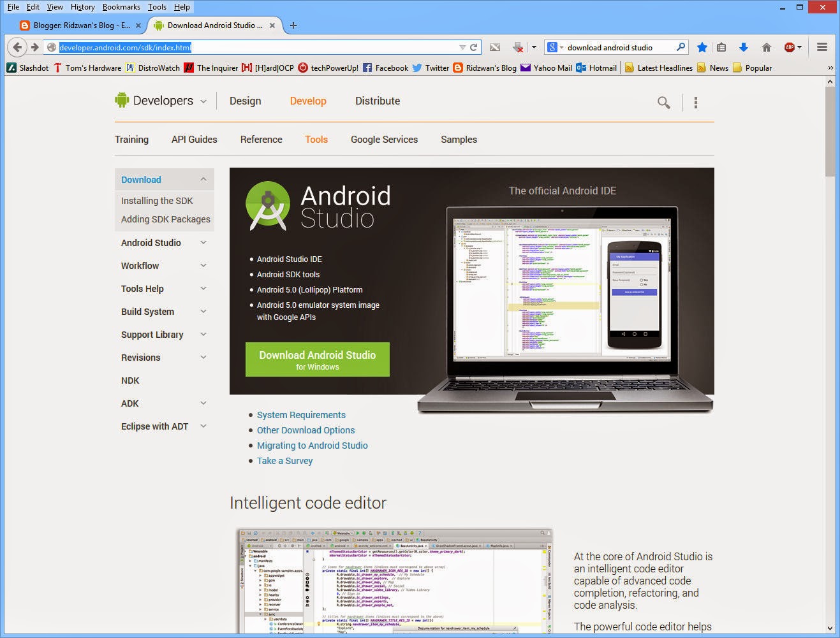
Task: Open the Firefox hamburger menu
Action: click(x=822, y=47)
